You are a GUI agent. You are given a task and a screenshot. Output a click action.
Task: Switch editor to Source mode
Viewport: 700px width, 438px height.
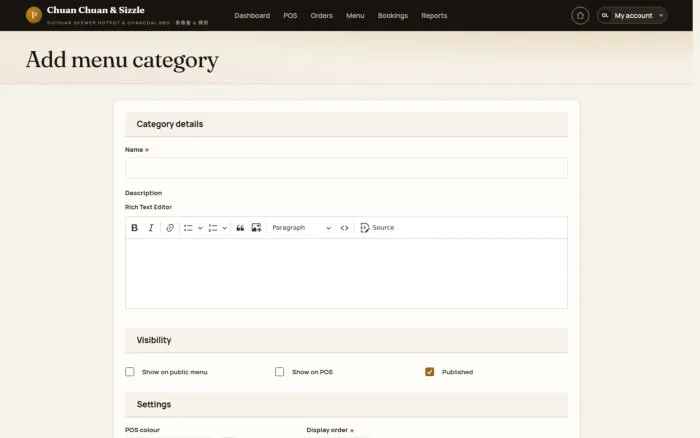coord(377,228)
